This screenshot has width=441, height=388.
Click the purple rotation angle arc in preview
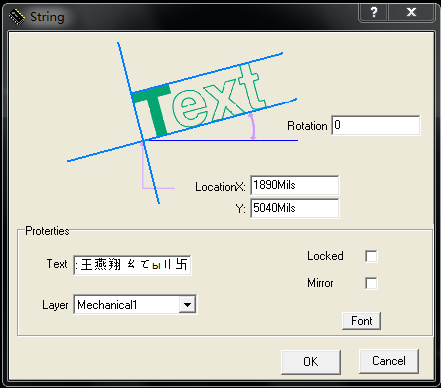click(x=253, y=126)
